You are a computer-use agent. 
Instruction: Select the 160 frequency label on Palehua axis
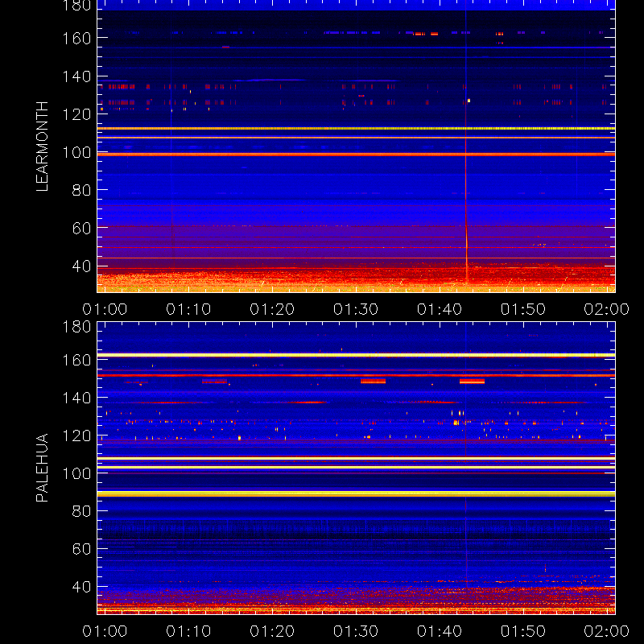[x=76, y=360]
